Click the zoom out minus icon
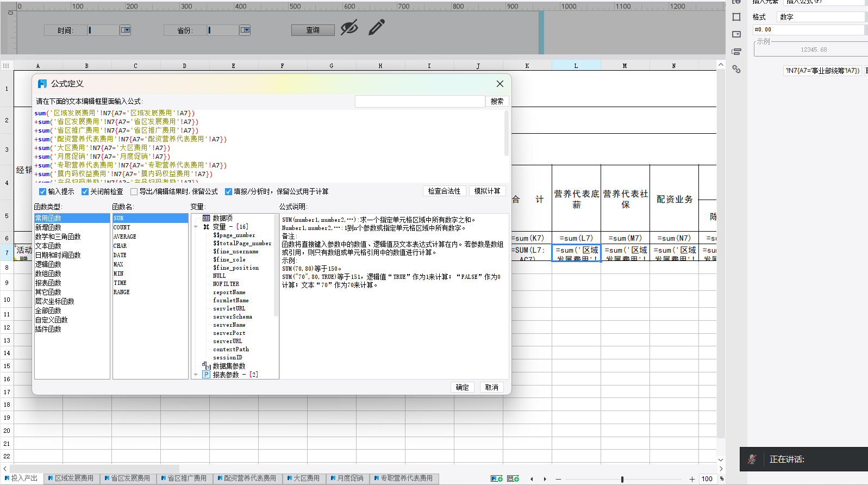The width and height of the screenshot is (868, 485). tap(558, 479)
